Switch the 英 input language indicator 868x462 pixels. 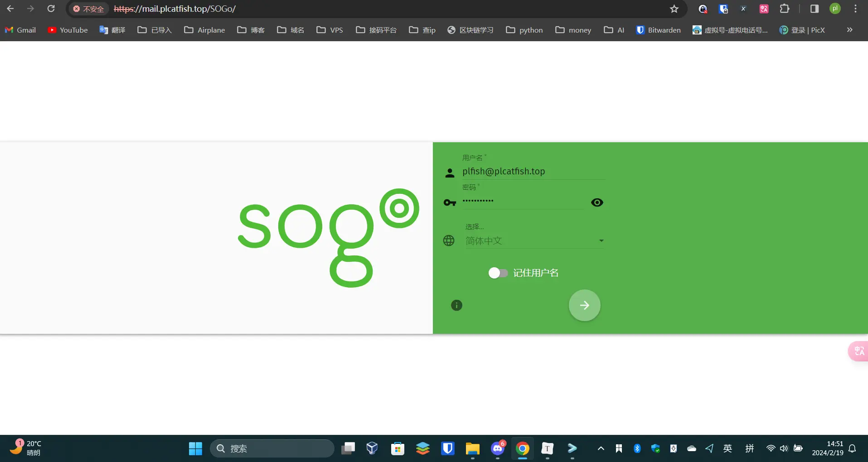727,448
